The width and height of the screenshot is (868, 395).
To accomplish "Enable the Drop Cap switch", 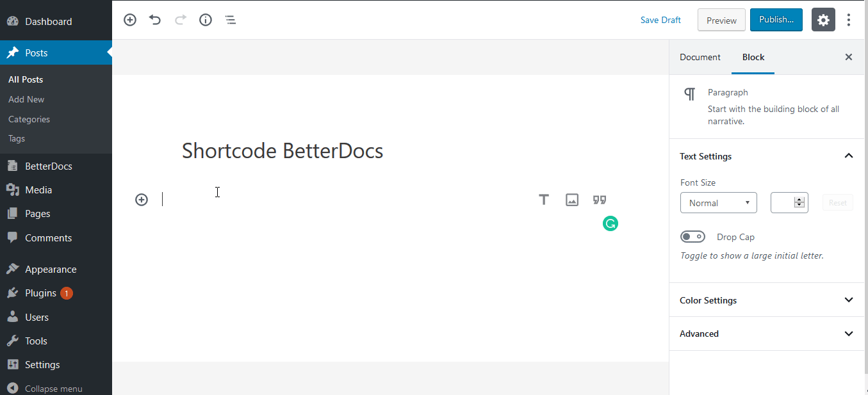I will pyautogui.click(x=692, y=237).
